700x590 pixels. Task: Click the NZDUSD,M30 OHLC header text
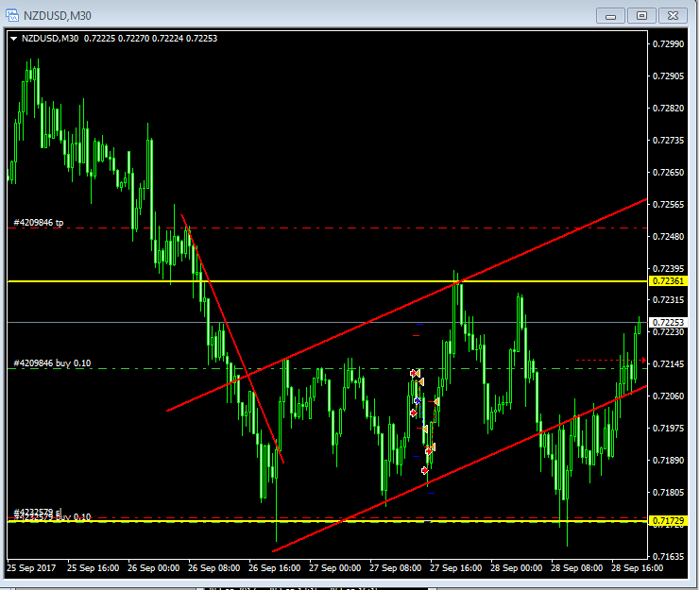pyautogui.click(x=119, y=39)
